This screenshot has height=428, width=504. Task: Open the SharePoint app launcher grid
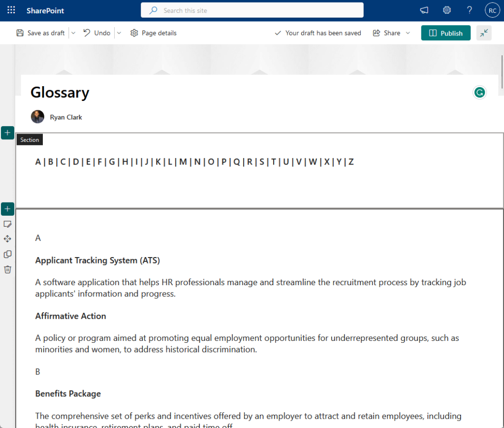coord(11,10)
